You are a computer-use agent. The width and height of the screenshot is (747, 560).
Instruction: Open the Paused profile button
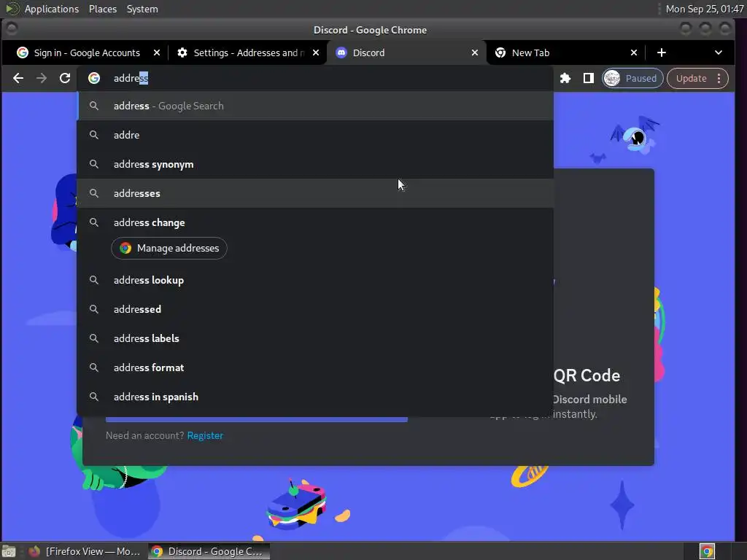[x=632, y=78]
